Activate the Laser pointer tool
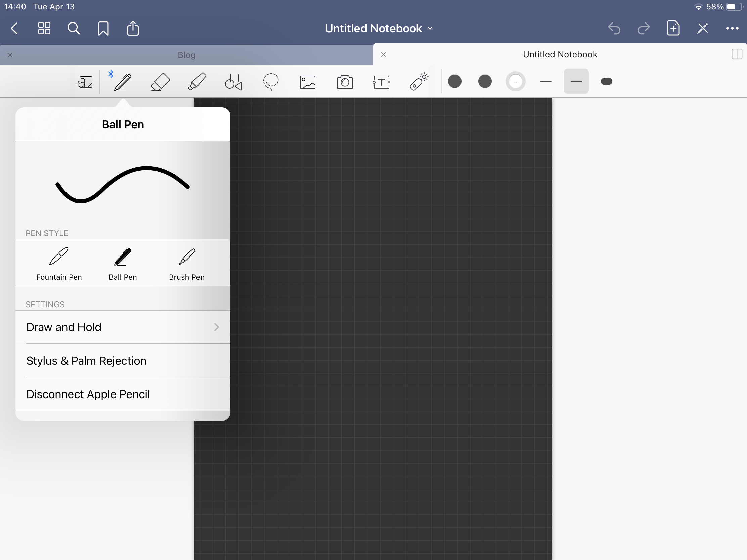Screen dimensions: 747x560 (419, 82)
